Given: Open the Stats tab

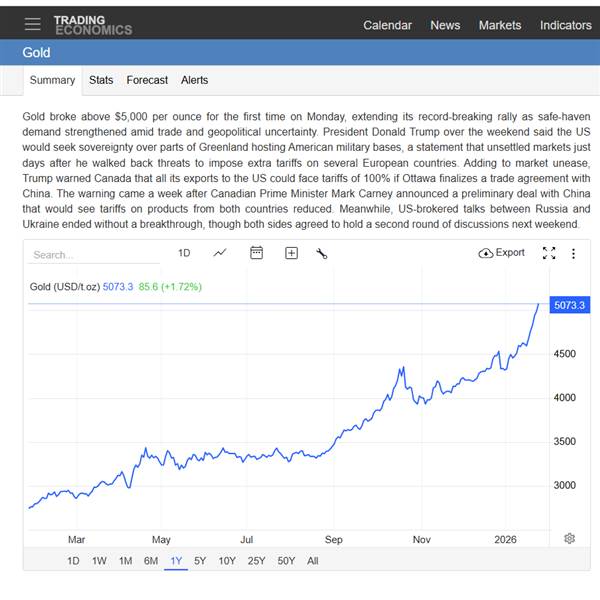Looking at the screenshot, I should tap(101, 80).
